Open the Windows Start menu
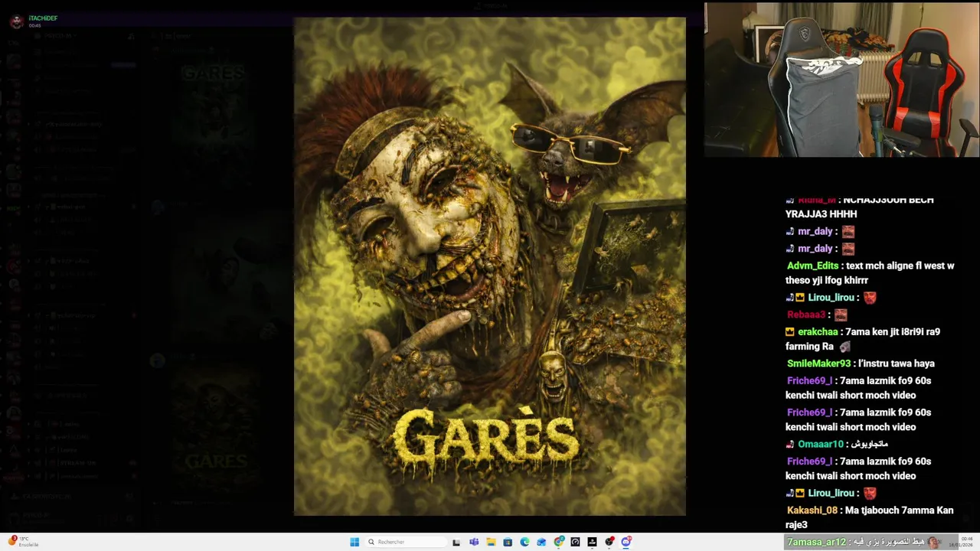The width and height of the screenshot is (980, 551). (354, 542)
